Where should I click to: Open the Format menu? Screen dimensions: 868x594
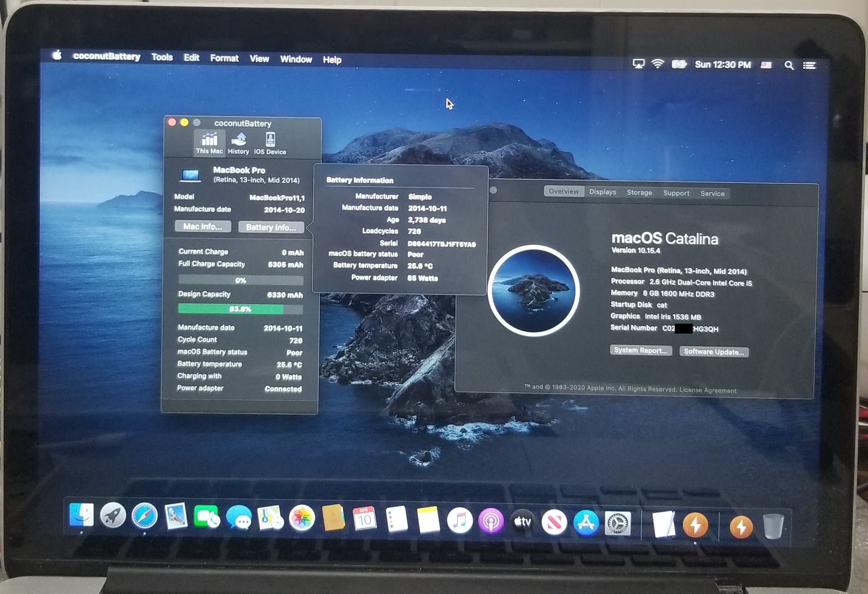pyautogui.click(x=224, y=58)
